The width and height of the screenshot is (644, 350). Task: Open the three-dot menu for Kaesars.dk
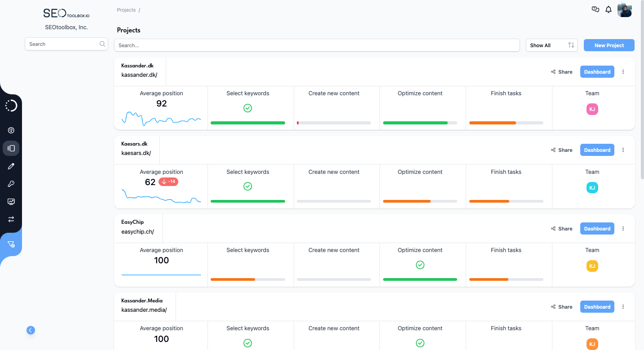pyautogui.click(x=623, y=150)
